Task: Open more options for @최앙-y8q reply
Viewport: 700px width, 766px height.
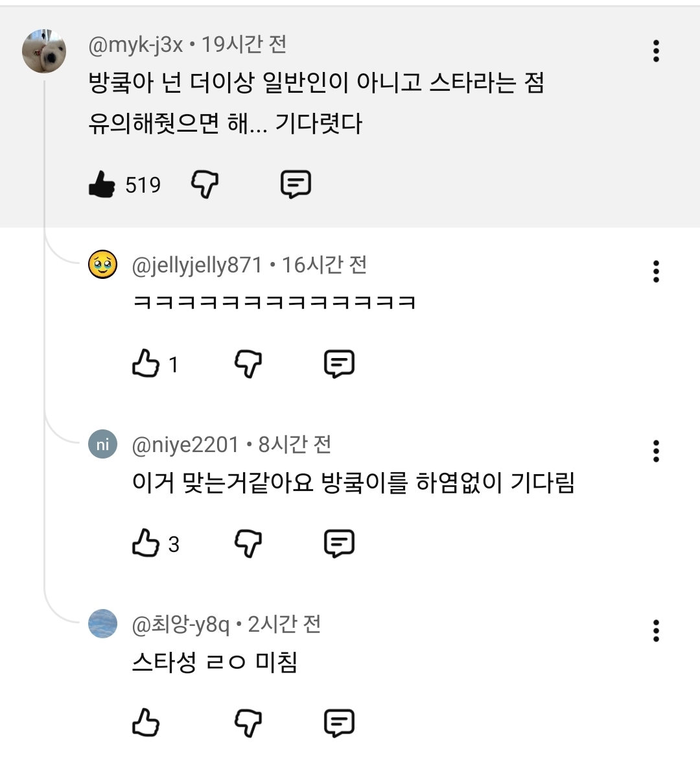Action: [x=656, y=630]
